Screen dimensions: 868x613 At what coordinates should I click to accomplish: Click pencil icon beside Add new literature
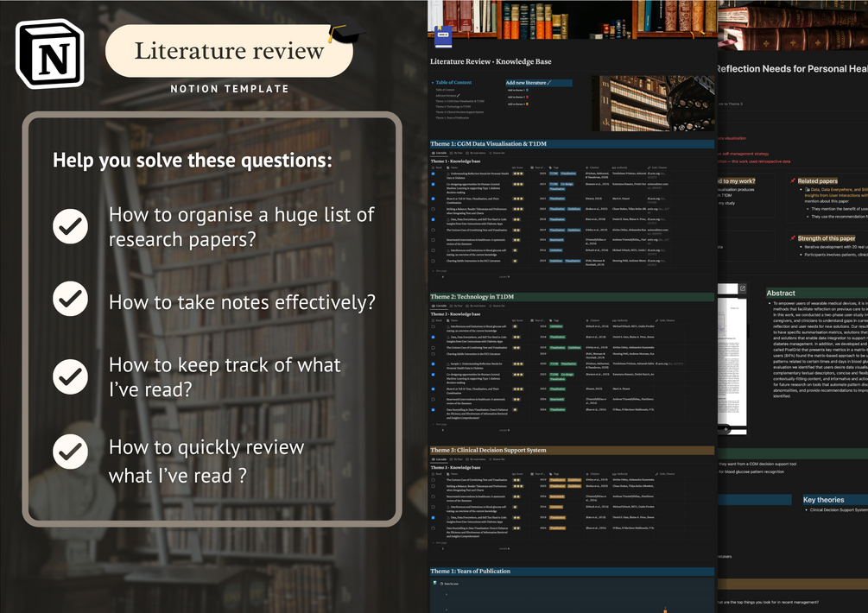[549, 82]
